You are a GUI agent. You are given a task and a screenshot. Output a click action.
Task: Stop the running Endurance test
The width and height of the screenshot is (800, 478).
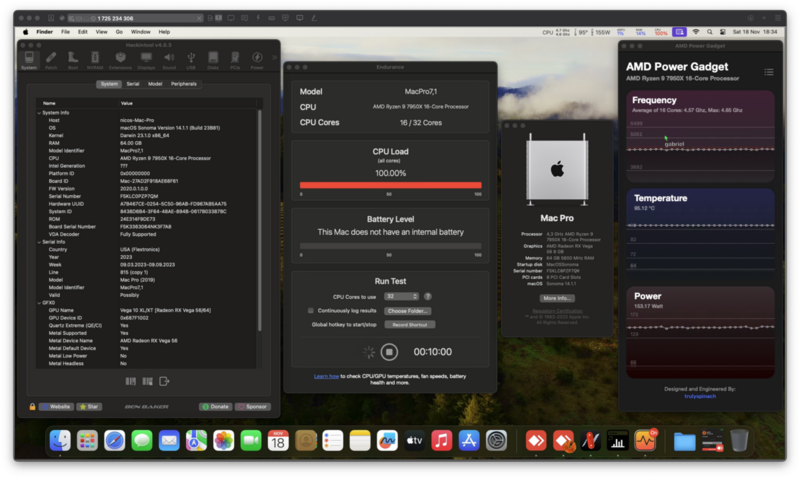(390, 352)
